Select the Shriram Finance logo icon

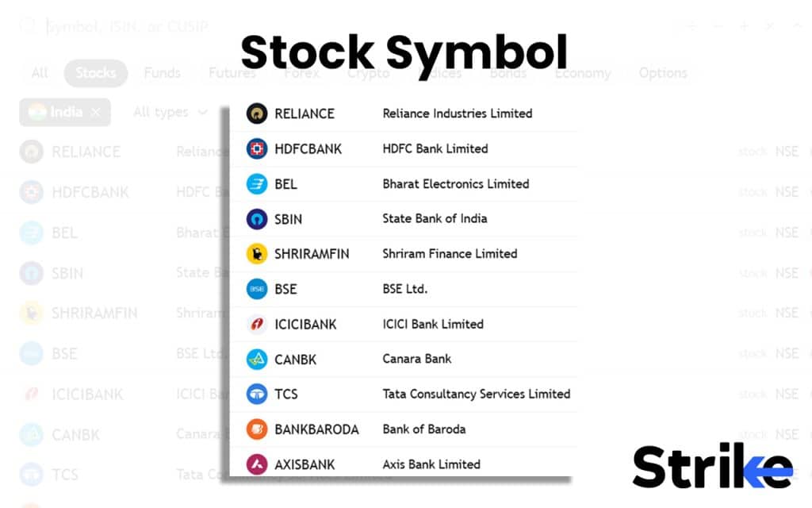tap(257, 254)
